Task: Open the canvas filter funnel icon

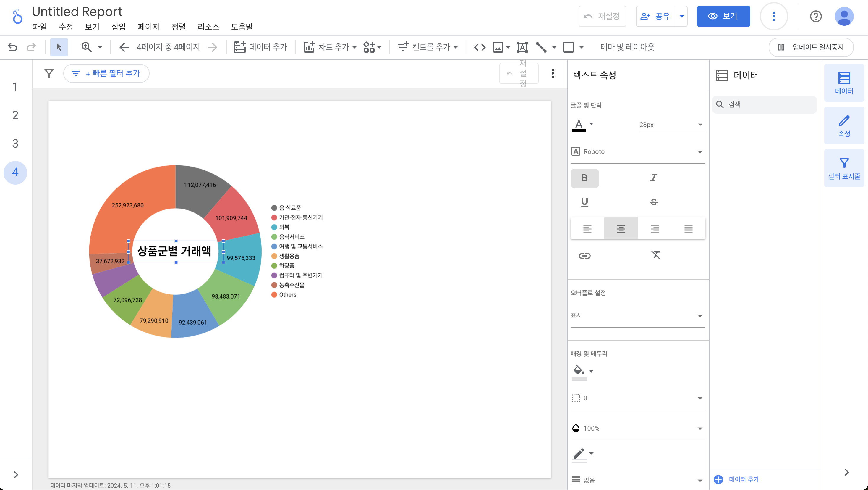Action: tap(49, 73)
